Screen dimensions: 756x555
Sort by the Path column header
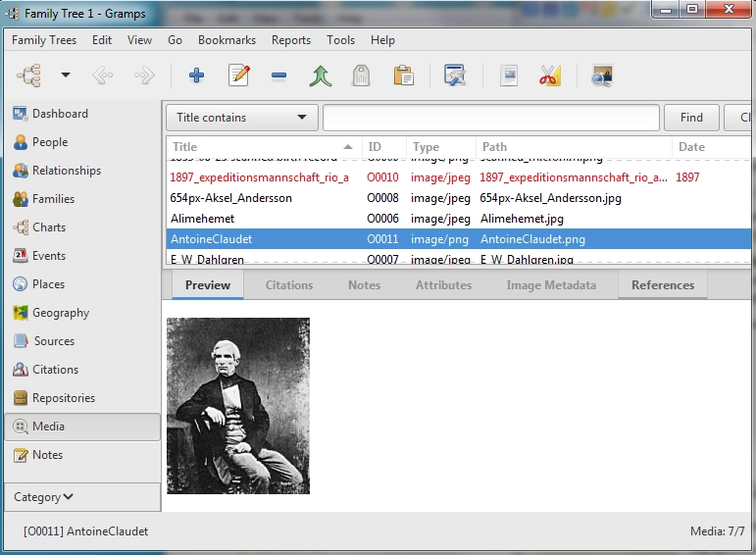(x=574, y=147)
